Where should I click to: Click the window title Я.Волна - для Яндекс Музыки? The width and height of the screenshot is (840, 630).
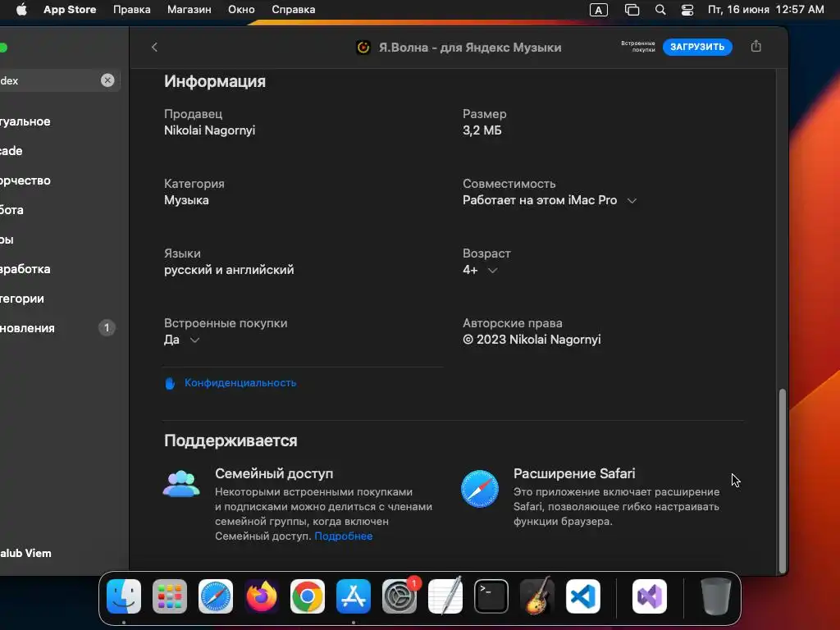click(x=470, y=48)
